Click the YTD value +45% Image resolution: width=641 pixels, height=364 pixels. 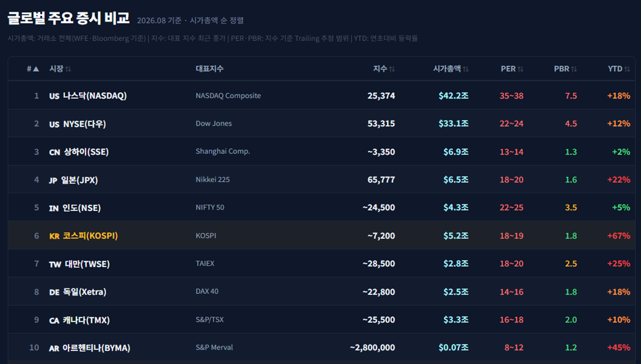[x=619, y=348]
